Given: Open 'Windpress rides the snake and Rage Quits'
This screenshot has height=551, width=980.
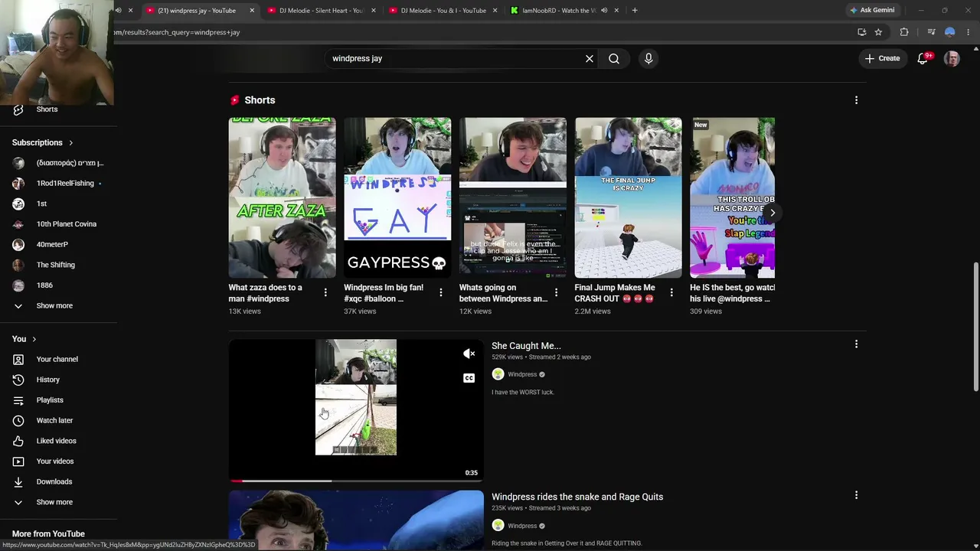Looking at the screenshot, I should [577, 497].
